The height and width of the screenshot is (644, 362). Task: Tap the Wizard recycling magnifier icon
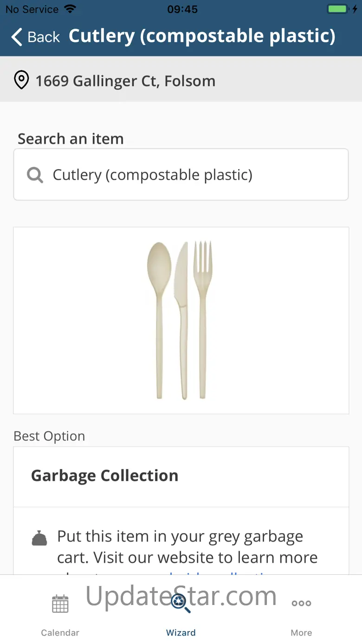pos(181,603)
